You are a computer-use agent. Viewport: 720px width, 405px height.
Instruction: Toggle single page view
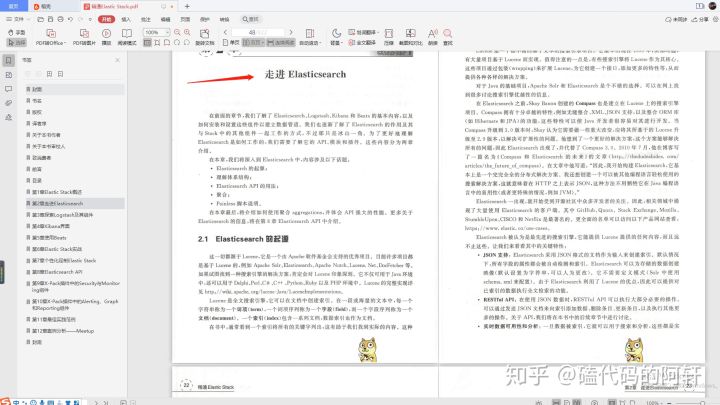(232, 42)
